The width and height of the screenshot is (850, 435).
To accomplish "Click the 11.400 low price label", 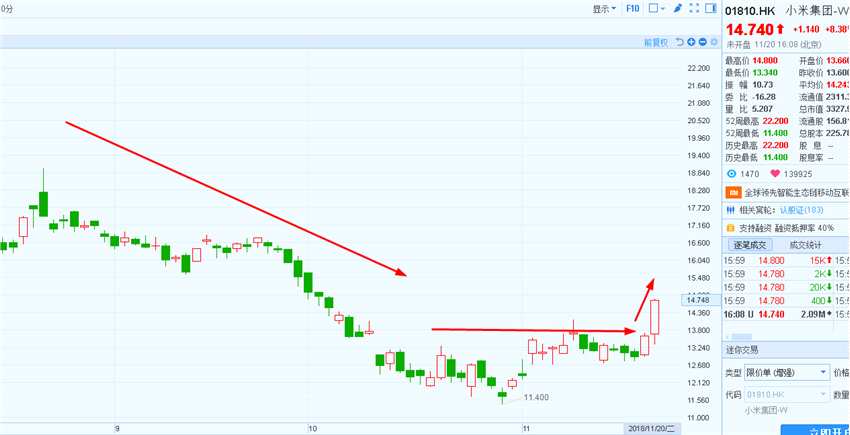I will coord(536,397).
